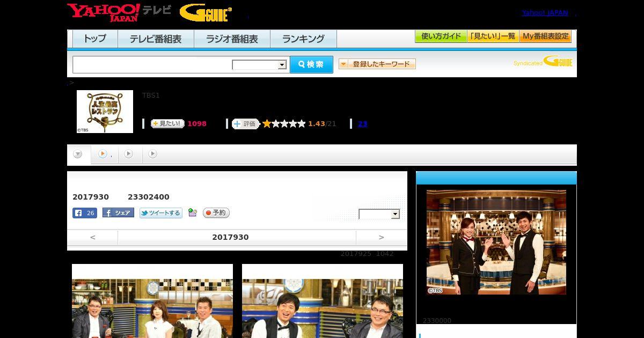Viewport: 644px width, 338px height.
Task: Select the 1.43/21 rating score
Action: point(322,123)
